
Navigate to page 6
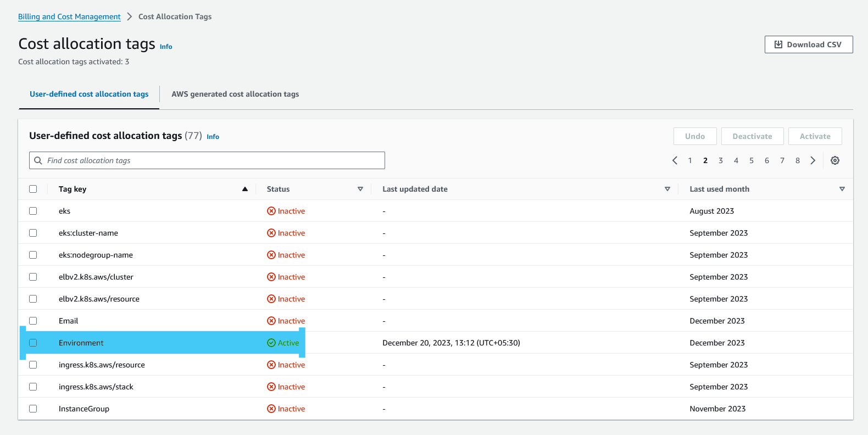coord(767,160)
